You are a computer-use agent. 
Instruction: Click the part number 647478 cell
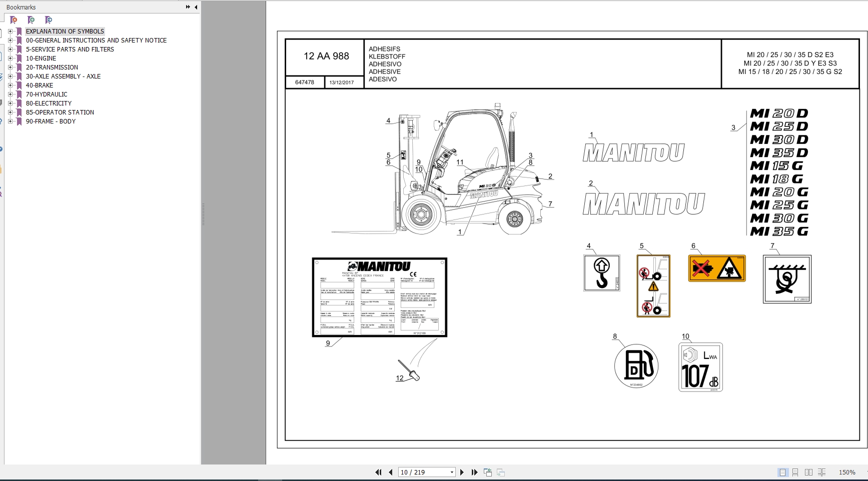tap(305, 82)
